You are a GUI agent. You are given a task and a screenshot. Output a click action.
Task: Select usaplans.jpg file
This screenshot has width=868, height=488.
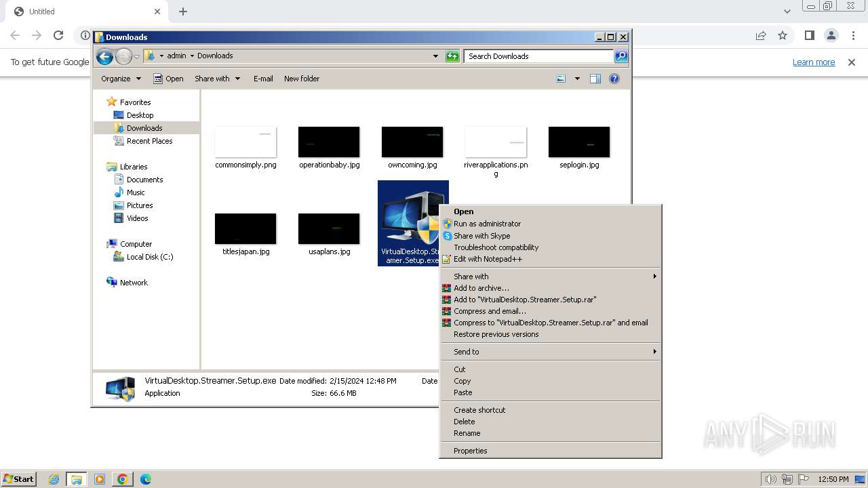[329, 235]
